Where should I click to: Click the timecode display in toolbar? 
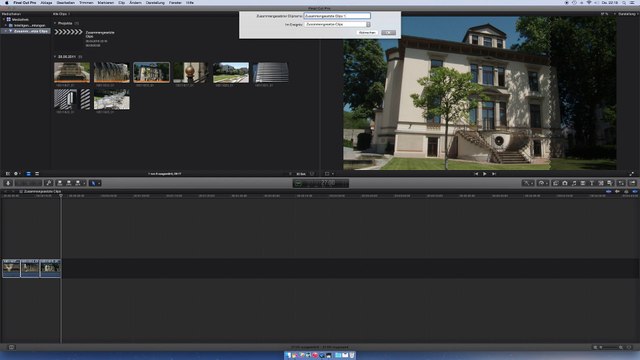tap(321, 183)
